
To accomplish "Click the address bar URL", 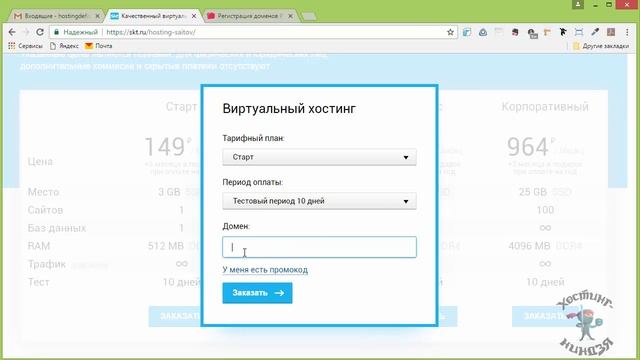I will pyautogui.click(x=151, y=32).
